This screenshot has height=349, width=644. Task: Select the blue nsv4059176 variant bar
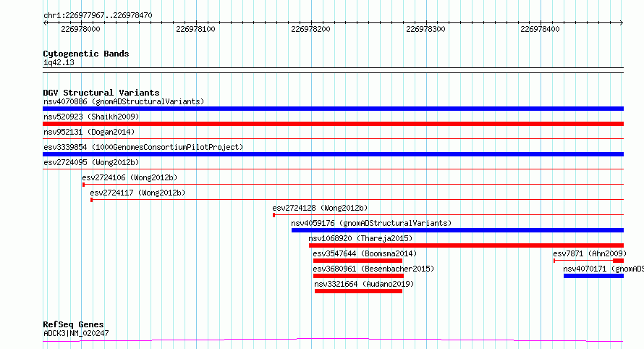(x=457, y=230)
